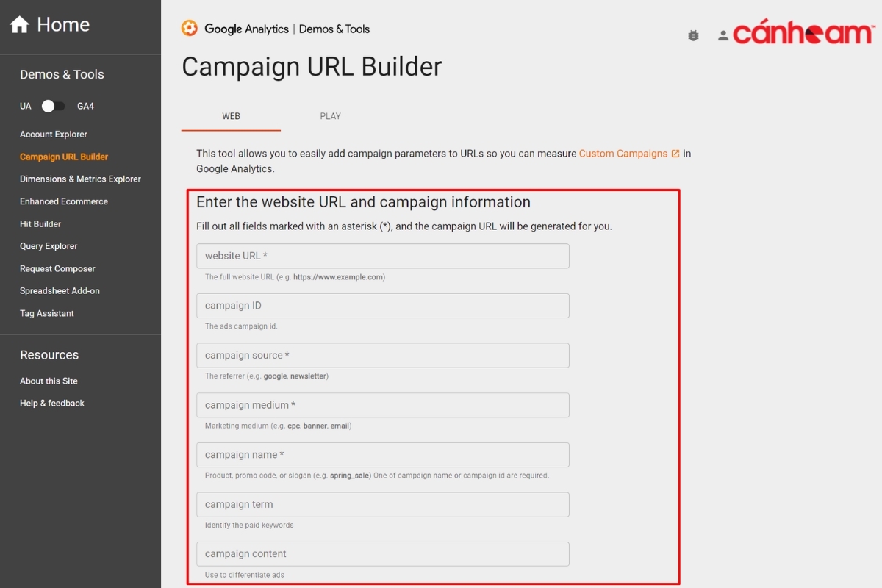Image resolution: width=882 pixels, height=588 pixels.
Task: Click the external-link icon after Custom Campaigns
Action: (x=675, y=154)
